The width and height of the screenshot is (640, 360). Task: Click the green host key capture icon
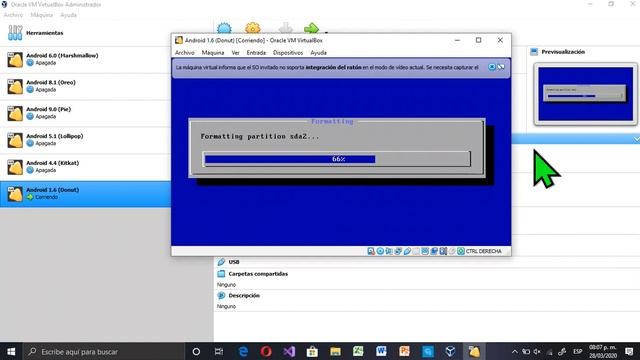(461, 251)
